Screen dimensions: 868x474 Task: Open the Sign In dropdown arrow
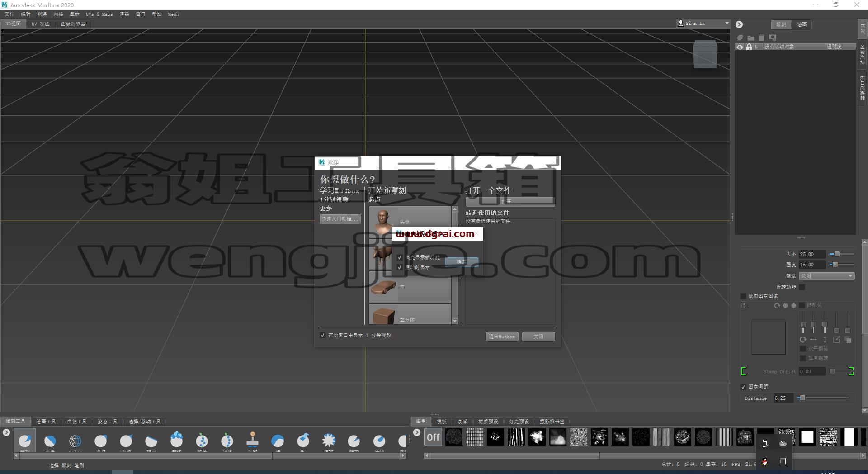point(726,23)
